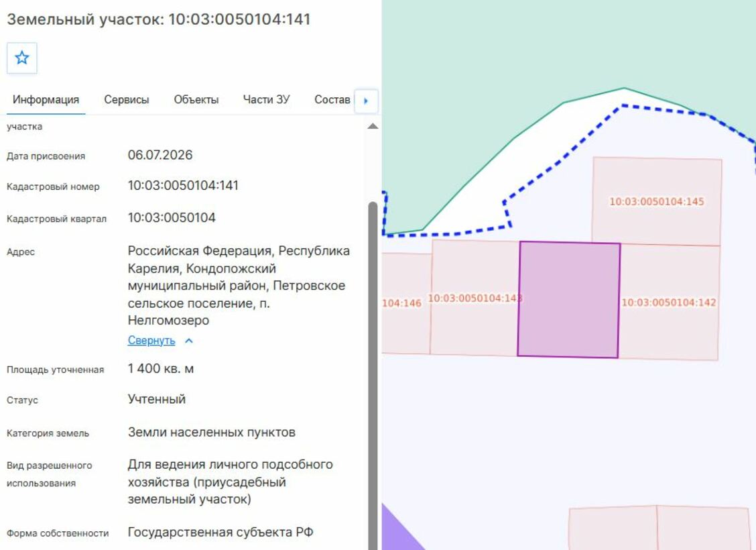Click the label Адрес
Screen dimensions: 756x550
pyautogui.click(x=21, y=252)
